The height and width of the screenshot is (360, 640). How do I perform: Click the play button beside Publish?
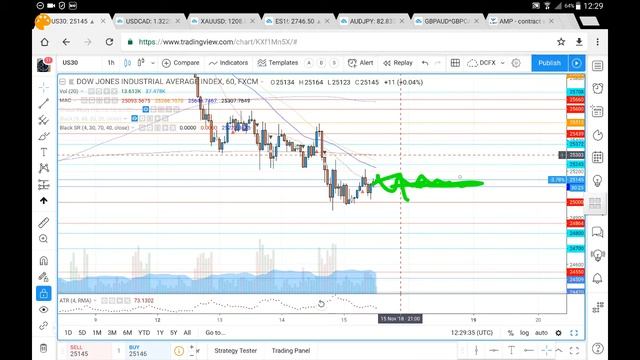click(x=576, y=63)
